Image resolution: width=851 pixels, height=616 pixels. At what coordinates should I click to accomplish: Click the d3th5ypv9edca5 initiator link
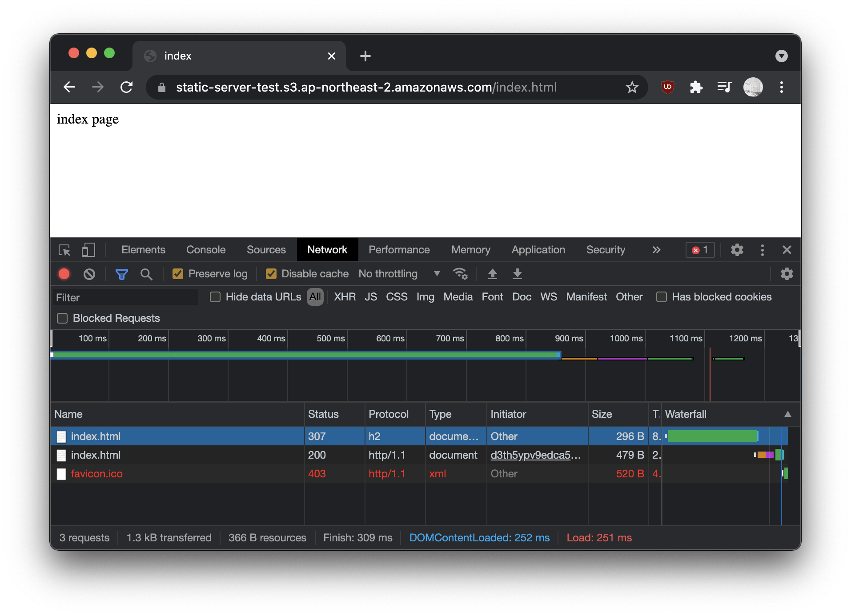coord(535,455)
